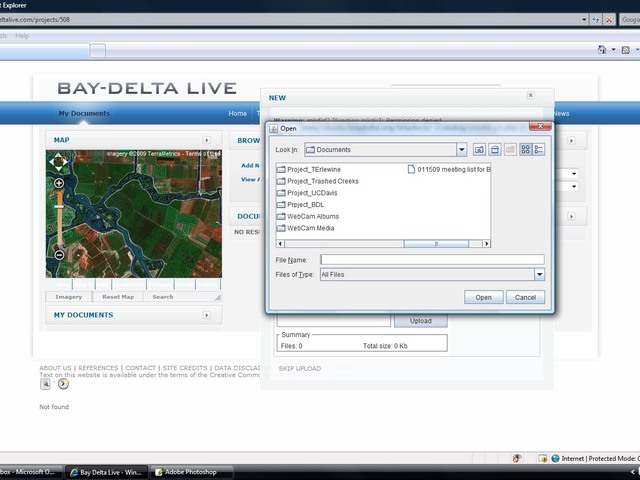Select the WebCam Albums folder

[x=308, y=216]
